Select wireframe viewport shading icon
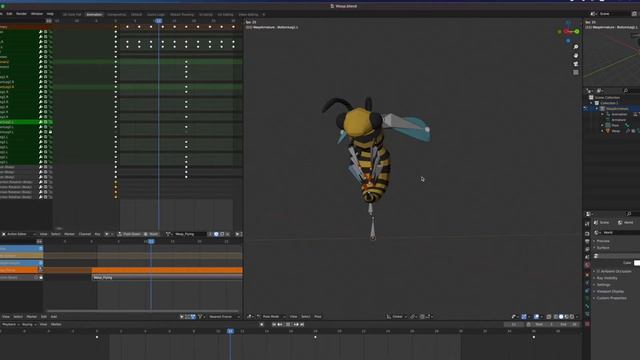The height and width of the screenshot is (360, 640). [556, 317]
